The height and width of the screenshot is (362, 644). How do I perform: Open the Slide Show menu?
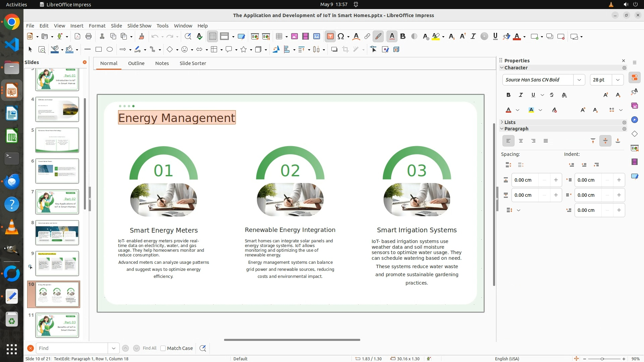tap(139, 26)
